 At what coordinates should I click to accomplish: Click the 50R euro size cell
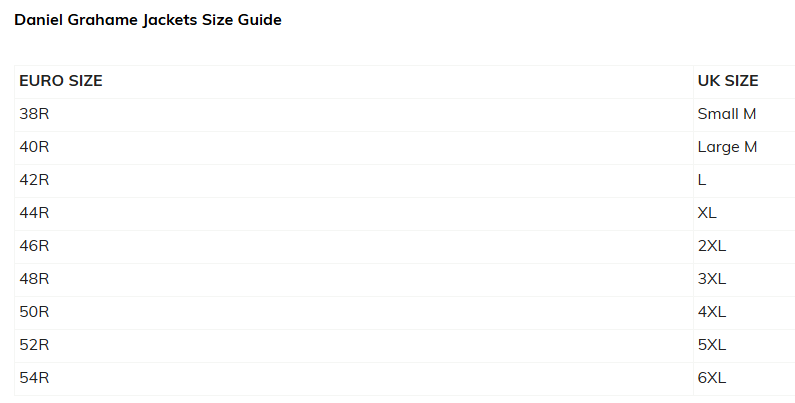tap(34, 312)
